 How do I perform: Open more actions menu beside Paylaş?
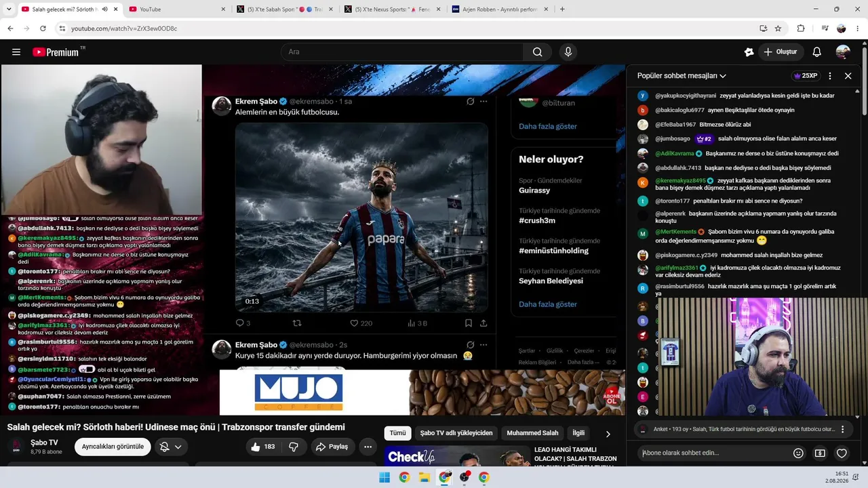(x=368, y=447)
